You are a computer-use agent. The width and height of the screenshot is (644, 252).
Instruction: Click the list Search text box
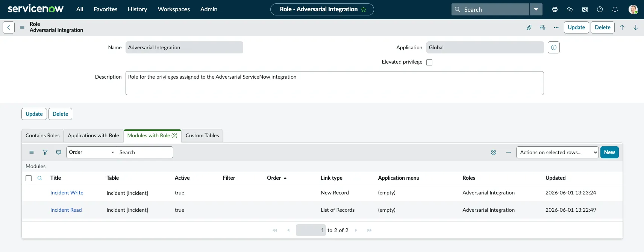click(x=145, y=152)
